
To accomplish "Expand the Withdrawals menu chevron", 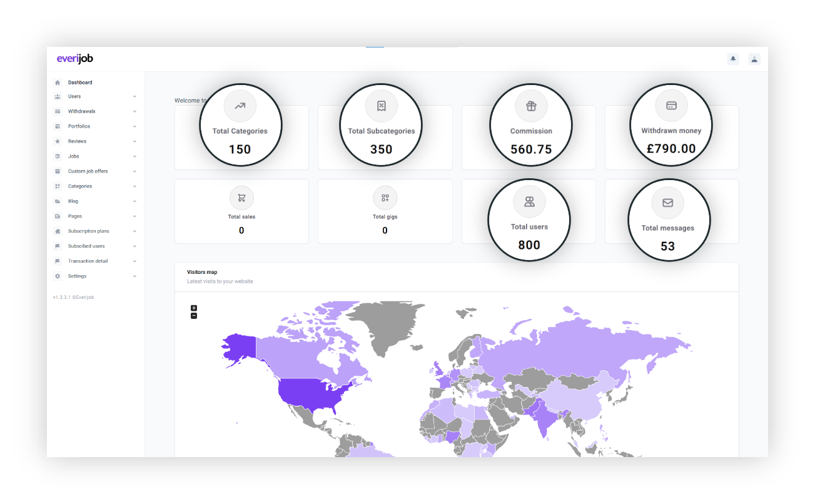I will point(134,111).
